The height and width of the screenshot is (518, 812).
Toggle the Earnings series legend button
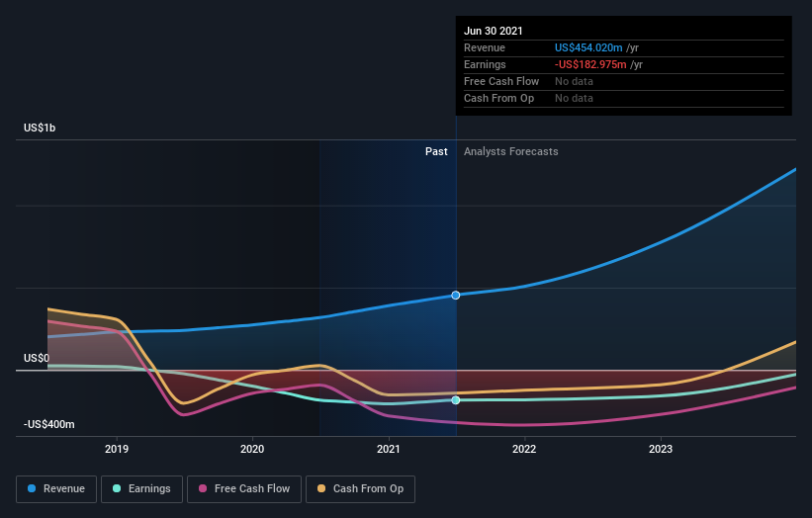(141, 489)
